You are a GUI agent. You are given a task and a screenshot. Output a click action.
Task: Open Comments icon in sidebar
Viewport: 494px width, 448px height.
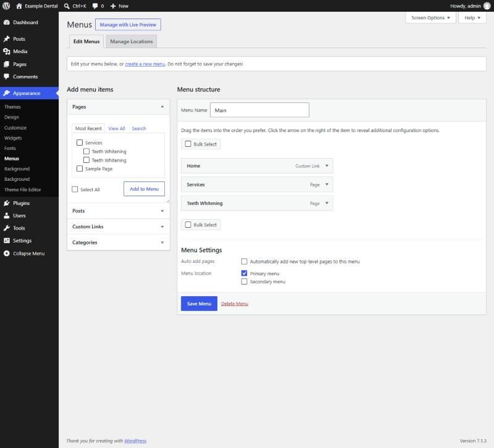point(7,77)
